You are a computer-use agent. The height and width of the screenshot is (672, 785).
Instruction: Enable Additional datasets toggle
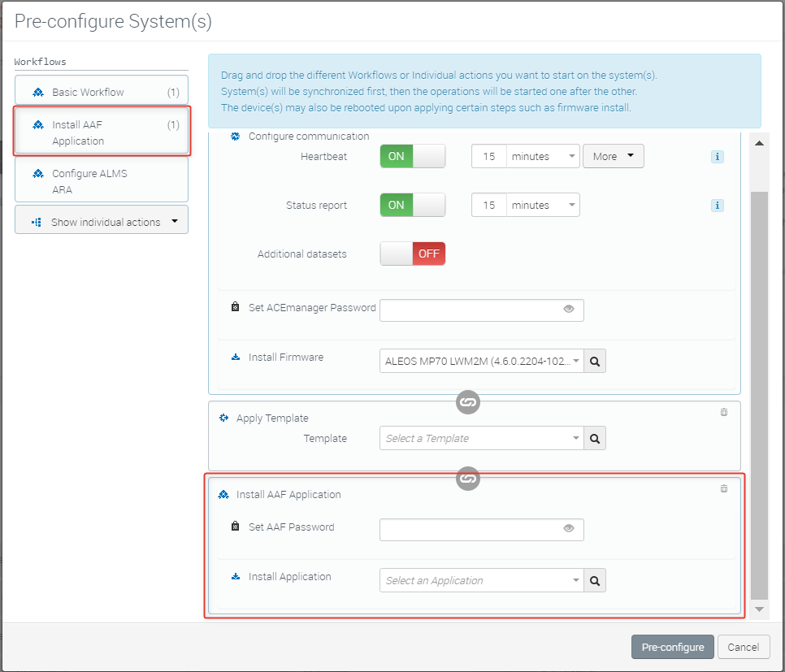pyautogui.click(x=413, y=254)
